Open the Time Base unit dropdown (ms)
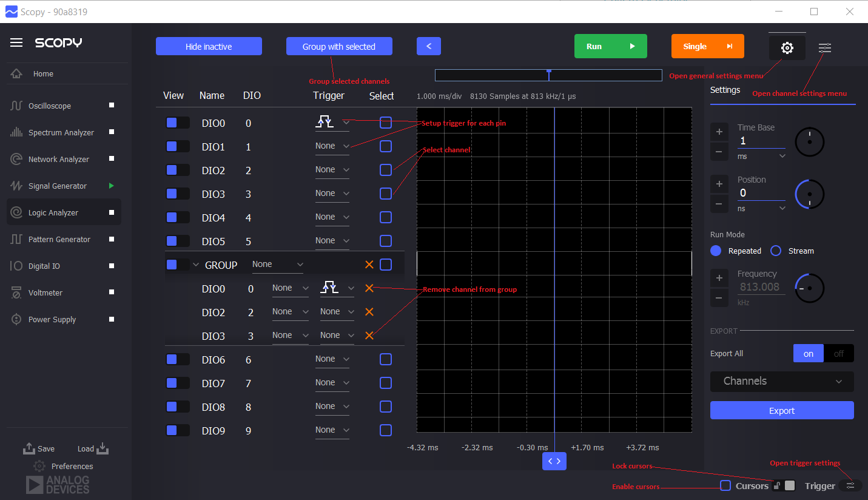Screen dimensions: 868x500 coord(761,157)
